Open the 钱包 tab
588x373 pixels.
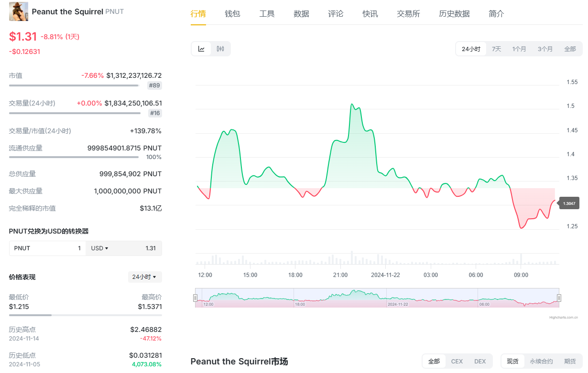[232, 14]
